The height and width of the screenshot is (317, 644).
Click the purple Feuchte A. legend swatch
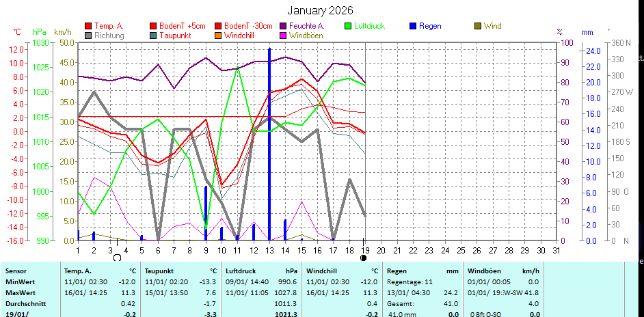pos(283,27)
